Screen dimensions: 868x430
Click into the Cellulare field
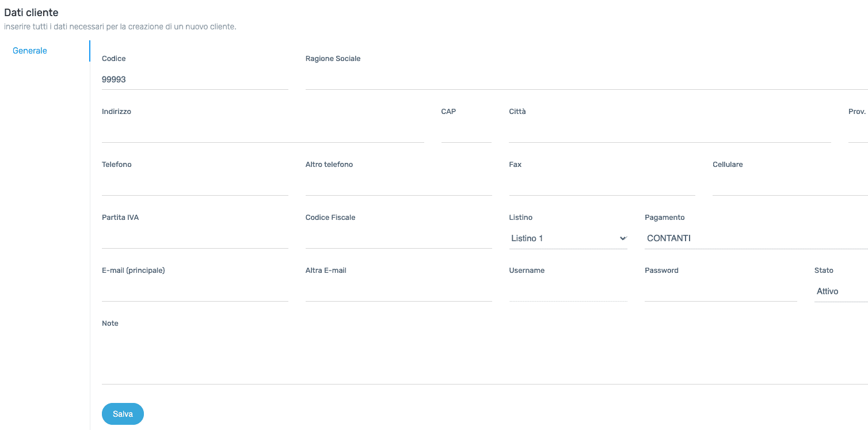coord(790,185)
